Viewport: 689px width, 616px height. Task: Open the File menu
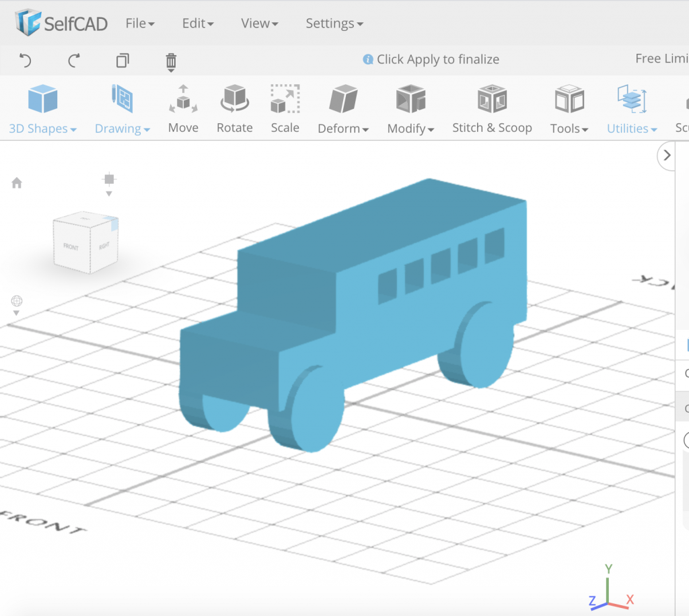tap(139, 22)
